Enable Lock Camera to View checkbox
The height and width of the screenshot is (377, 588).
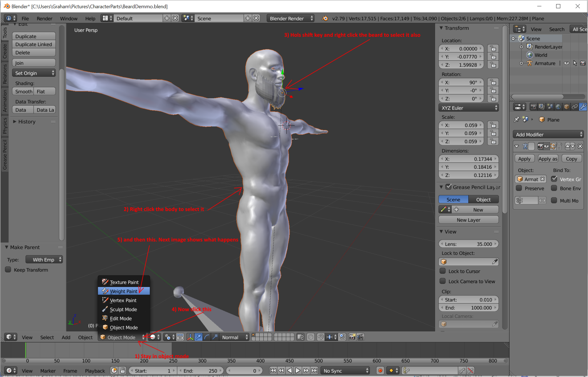442,281
